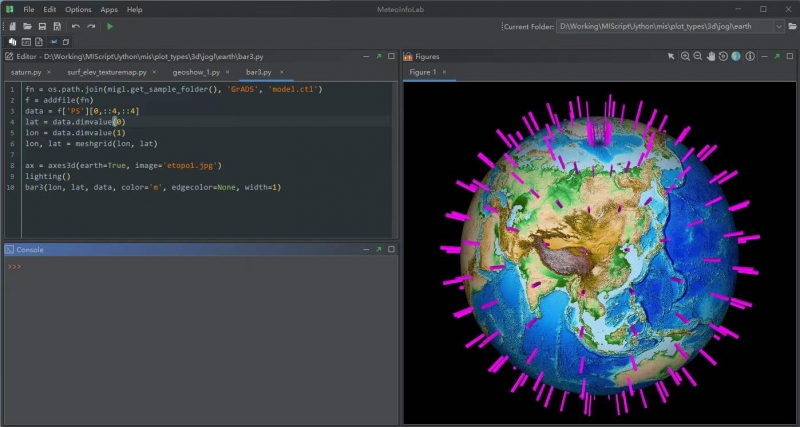Viewport: 800px width, 427px height.
Task: Click the rotate tool in Figures toolbar
Action: click(x=723, y=57)
